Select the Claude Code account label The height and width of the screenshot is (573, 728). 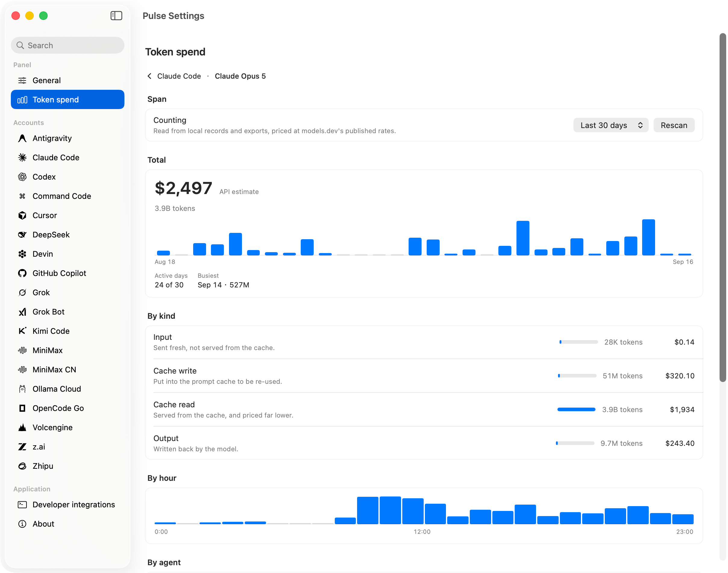click(56, 158)
